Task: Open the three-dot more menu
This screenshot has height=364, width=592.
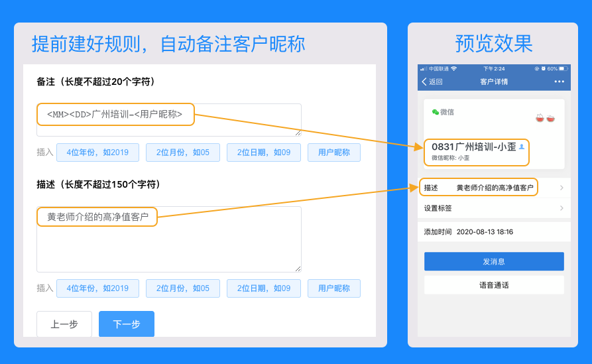Action: coord(559,82)
